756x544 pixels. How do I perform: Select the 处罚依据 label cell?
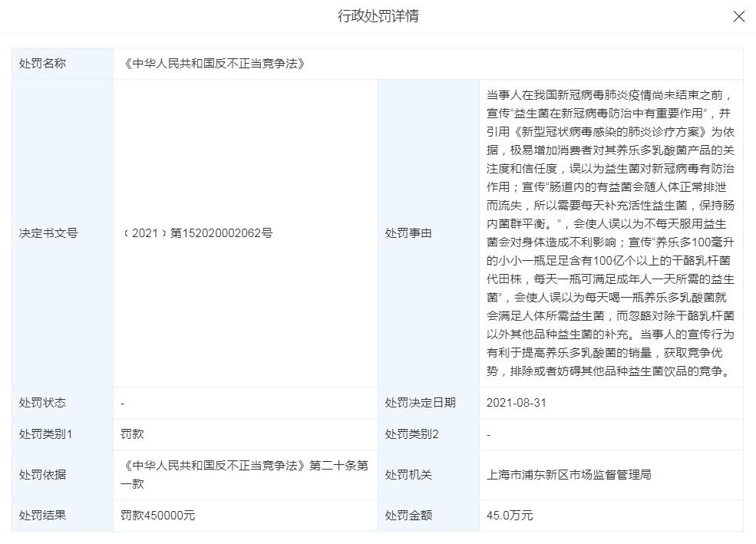pyautogui.click(x=63, y=475)
